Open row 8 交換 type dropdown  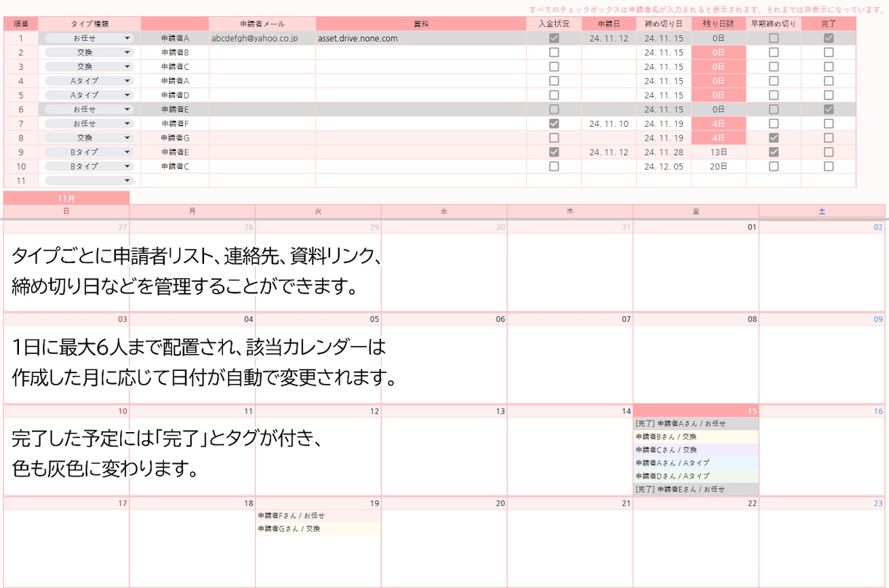tap(89, 138)
